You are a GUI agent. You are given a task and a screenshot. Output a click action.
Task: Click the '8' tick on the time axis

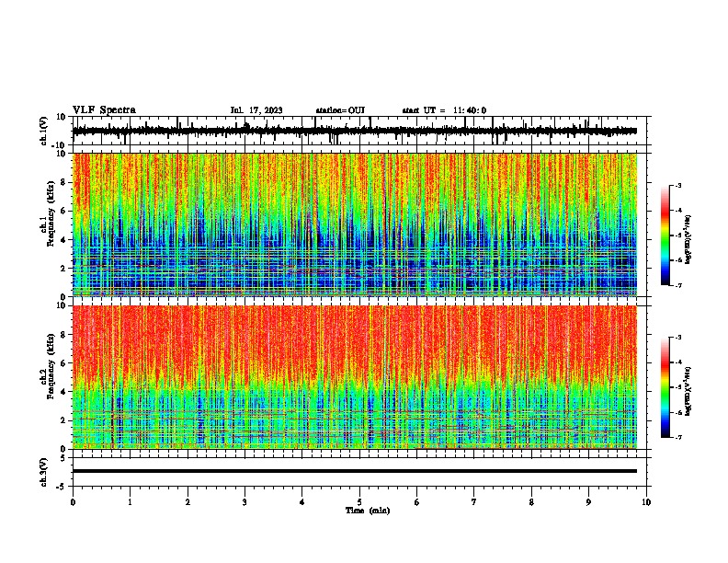(x=531, y=502)
